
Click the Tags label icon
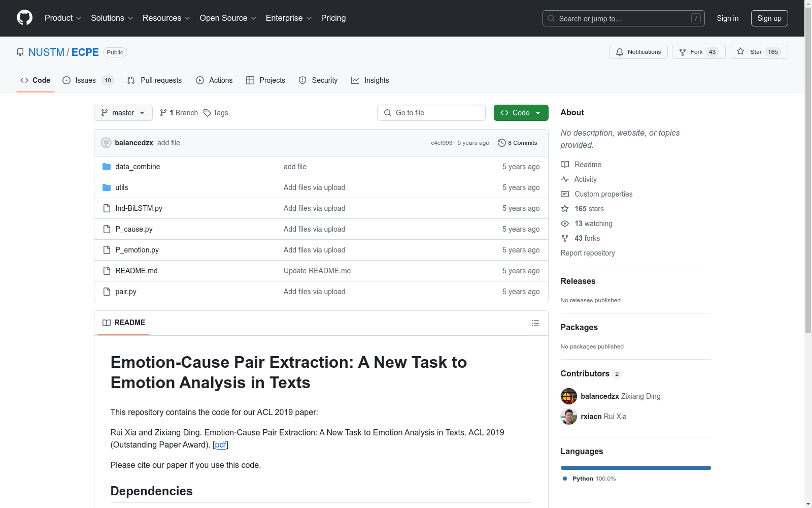click(207, 113)
